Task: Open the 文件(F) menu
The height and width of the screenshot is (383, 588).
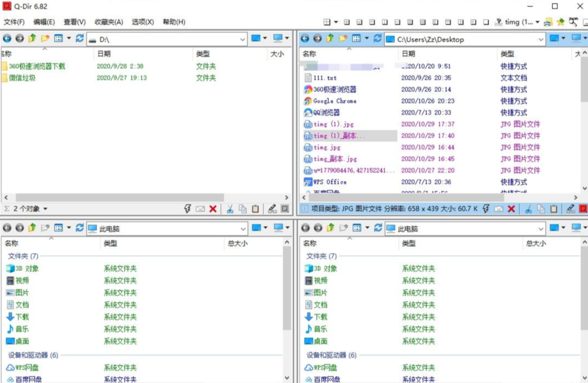Action: [x=14, y=22]
